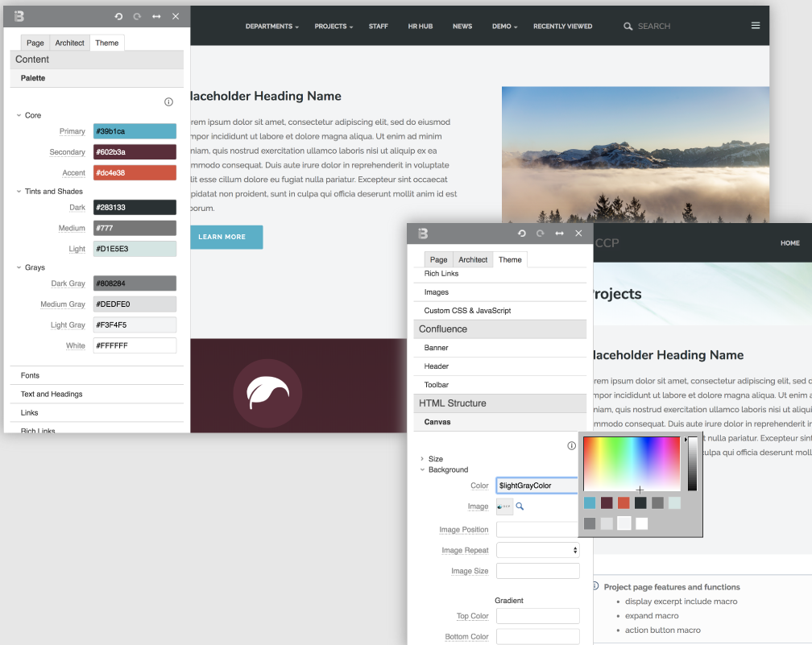Collapse the Core palette group

[x=19, y=115]
